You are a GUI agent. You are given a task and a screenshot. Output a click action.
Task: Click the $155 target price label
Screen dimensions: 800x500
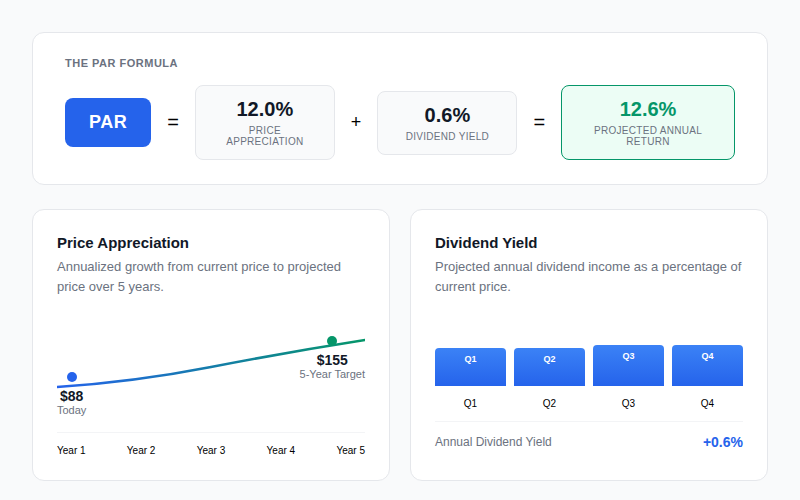pos(332,360)
